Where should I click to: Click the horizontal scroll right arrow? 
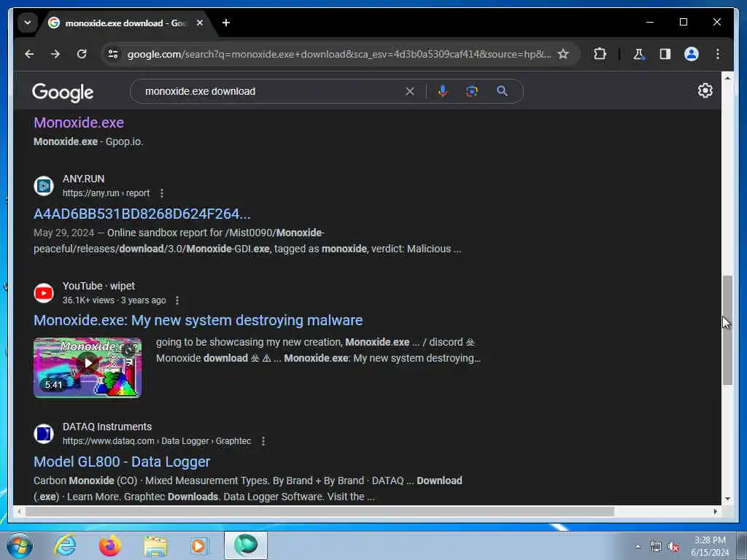[715, 512]
